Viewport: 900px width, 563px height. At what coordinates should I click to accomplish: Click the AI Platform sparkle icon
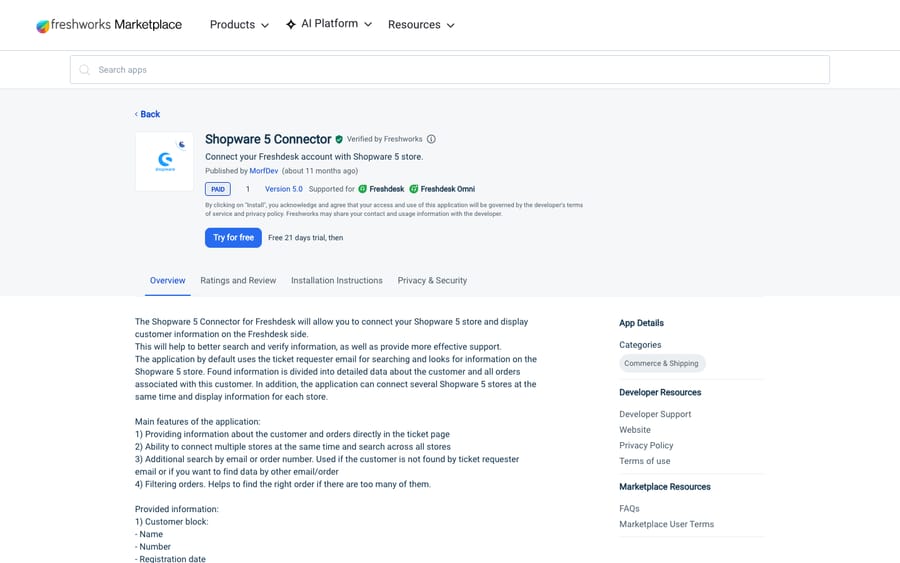coord(291,24)
